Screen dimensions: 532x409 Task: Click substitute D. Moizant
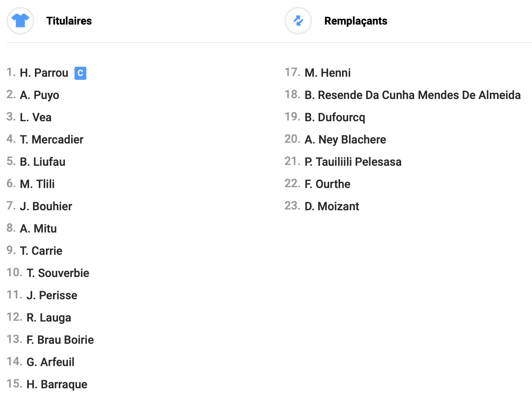tap(332, 206)
